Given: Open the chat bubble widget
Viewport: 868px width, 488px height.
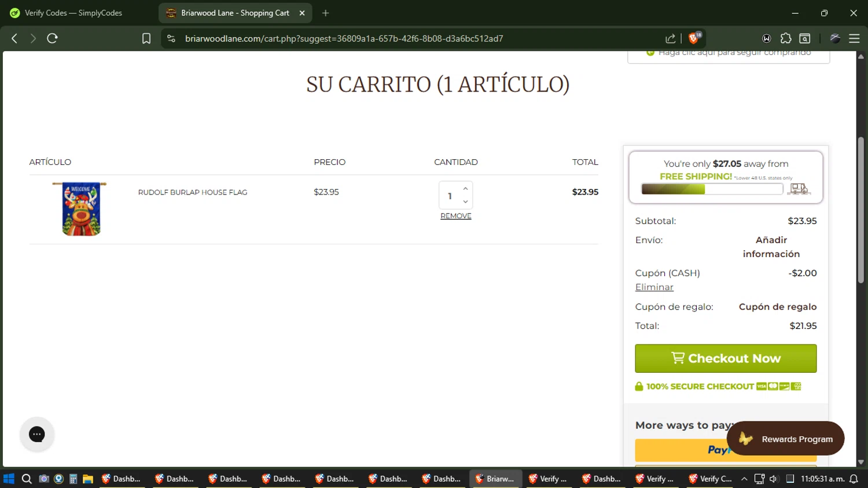Looking at the screenshot, I should 37,434.
